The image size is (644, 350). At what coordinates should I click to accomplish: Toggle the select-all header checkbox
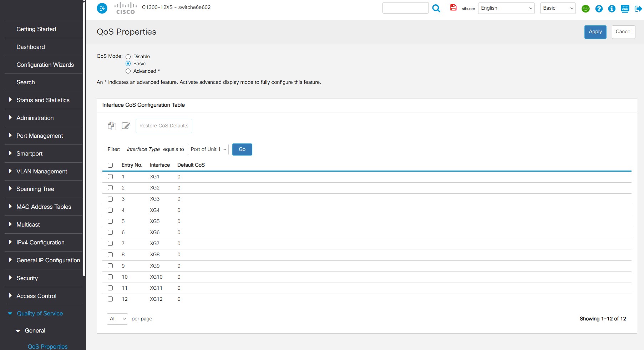[110, 165]
